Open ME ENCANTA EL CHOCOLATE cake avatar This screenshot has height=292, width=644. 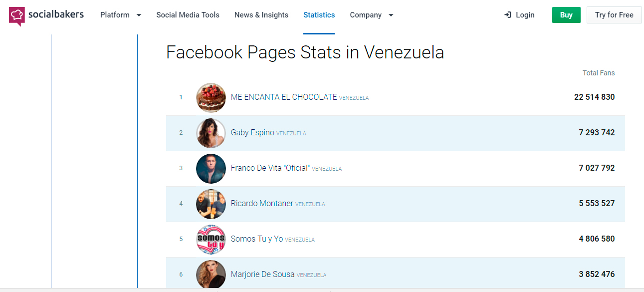pos(211,97)
